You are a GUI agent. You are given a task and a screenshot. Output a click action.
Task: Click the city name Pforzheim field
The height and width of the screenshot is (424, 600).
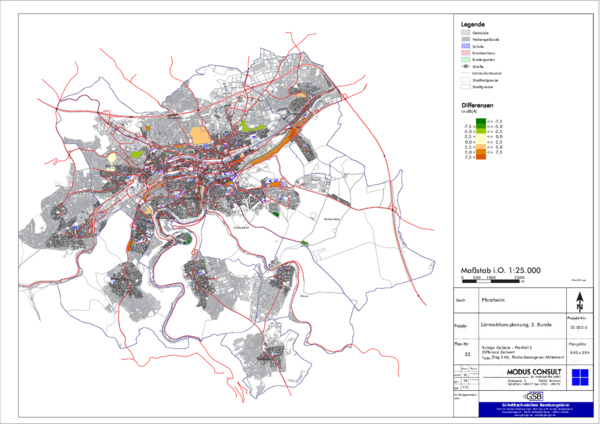pos(493,299)
